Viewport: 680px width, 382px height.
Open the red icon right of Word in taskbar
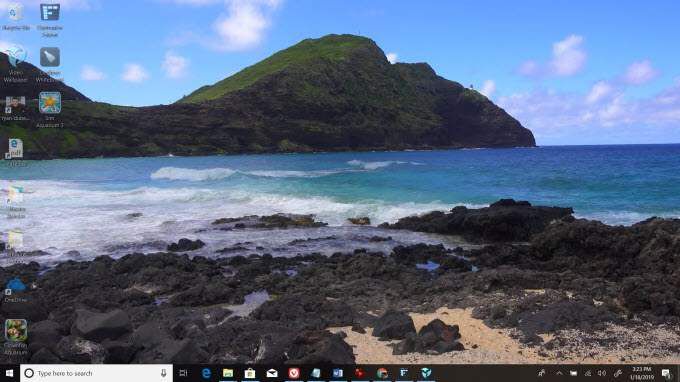360,373
